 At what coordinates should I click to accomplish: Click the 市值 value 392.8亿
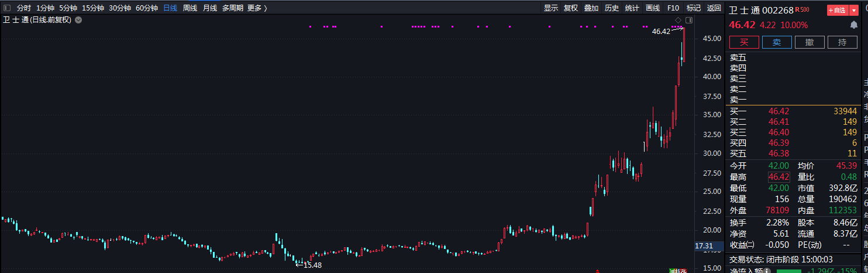(842, 188)
